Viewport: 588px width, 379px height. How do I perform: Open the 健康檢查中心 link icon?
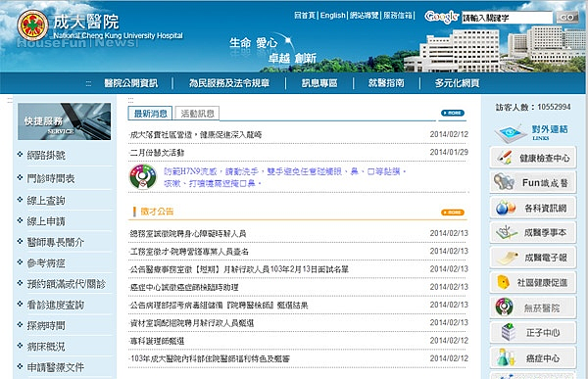(505, 158)
